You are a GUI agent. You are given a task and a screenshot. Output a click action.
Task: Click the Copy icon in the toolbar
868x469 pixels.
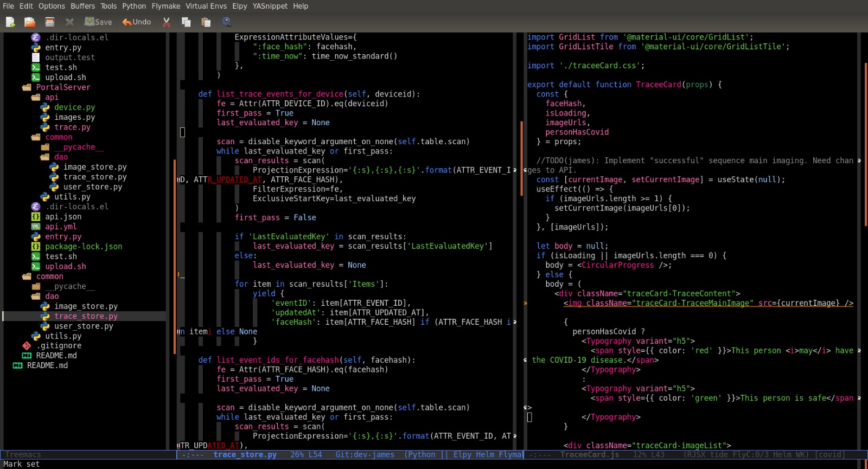tap(186, 22)
